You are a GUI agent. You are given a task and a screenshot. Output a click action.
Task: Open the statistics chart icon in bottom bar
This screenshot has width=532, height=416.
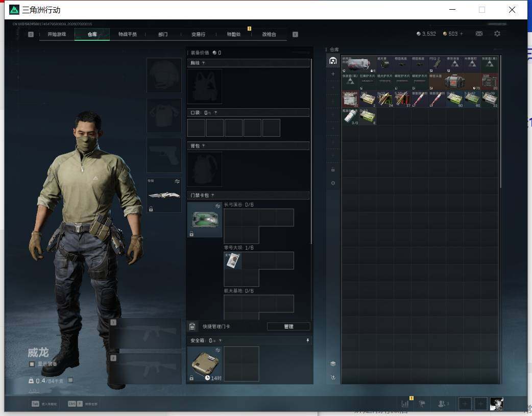pos(405,404)
